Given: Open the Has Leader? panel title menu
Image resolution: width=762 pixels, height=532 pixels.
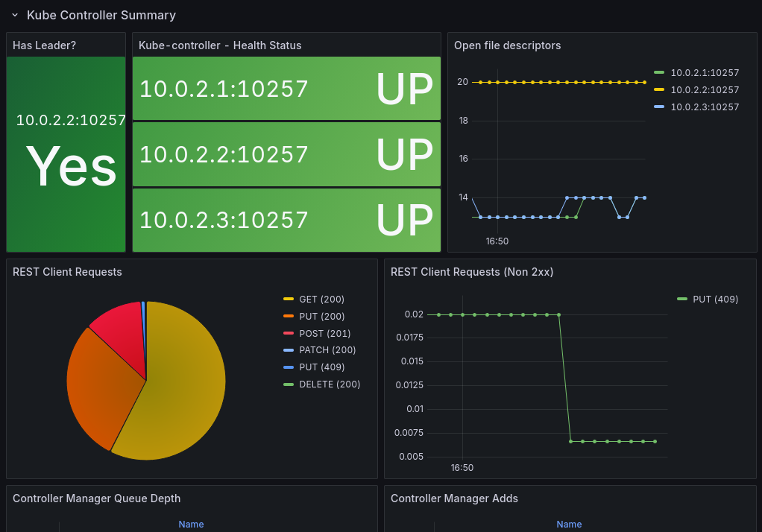Looking at the screenshot, I should [44, 45].
